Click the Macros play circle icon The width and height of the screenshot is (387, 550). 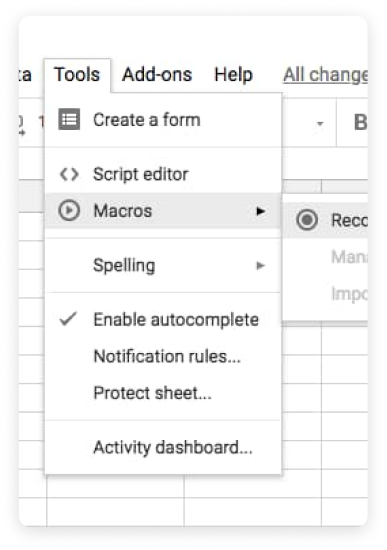click(x=69, y=210)
